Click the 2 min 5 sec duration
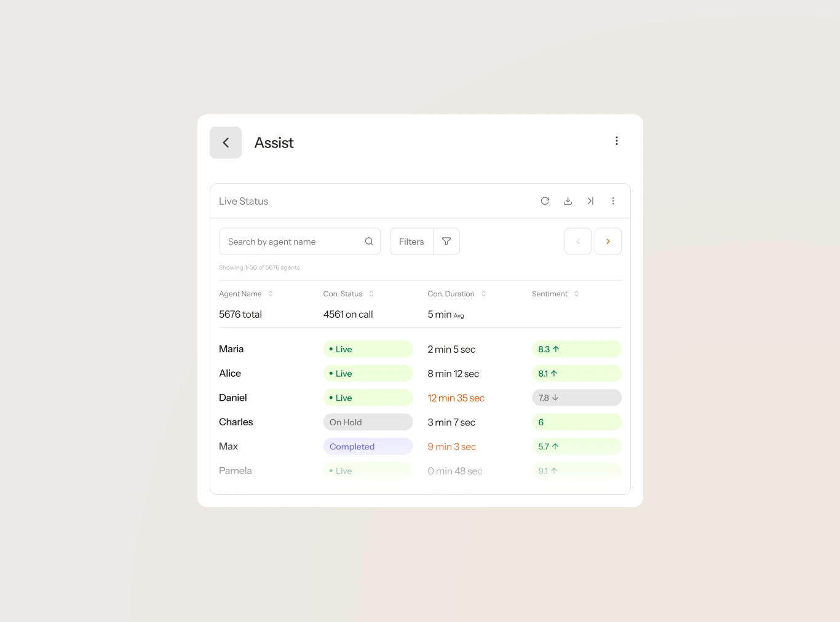Image resolution: width=840 pixels, height=622 pixels. [451, 349]
